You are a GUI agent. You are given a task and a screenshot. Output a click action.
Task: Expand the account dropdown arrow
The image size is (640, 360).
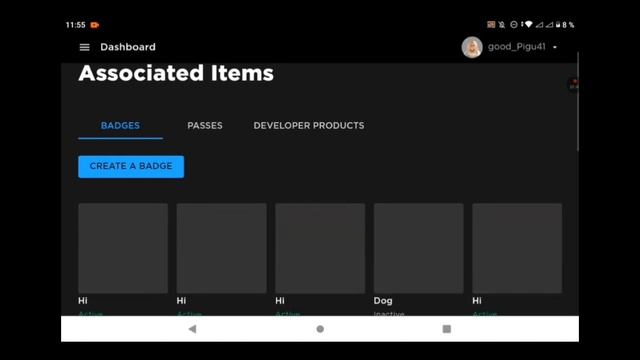555,47
